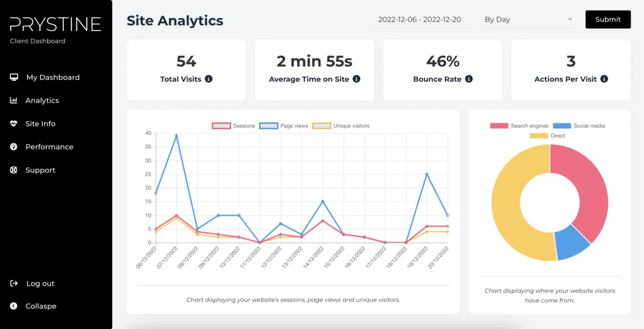The width and height of the screenshot is (644, 329).
Task: Open the Site Info page
Action: (x=40, y=123)
